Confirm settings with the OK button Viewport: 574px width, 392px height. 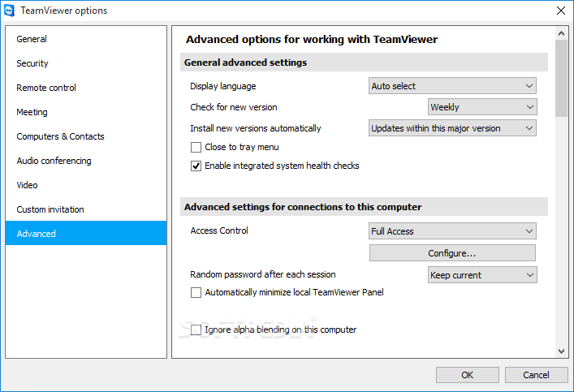pos(467,375)
